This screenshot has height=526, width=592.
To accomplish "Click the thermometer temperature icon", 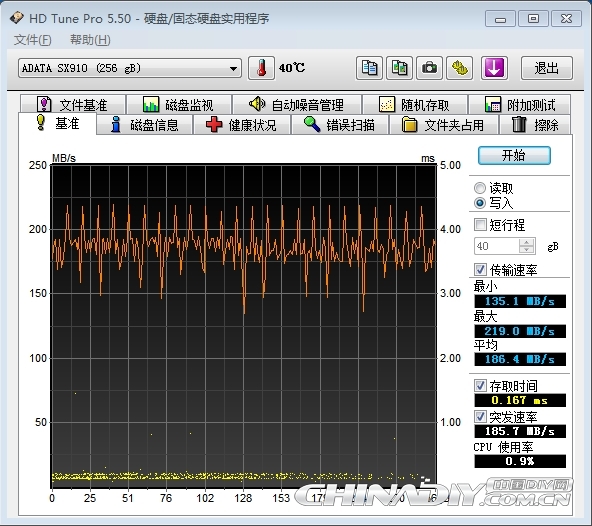I will click(x=261, y=68).
